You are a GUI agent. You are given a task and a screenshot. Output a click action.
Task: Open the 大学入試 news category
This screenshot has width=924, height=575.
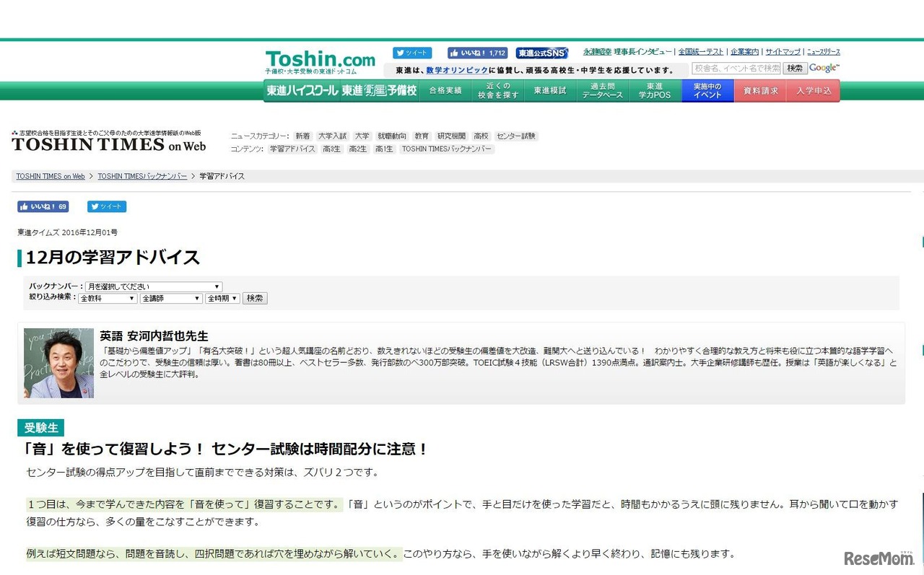(333, 136)
